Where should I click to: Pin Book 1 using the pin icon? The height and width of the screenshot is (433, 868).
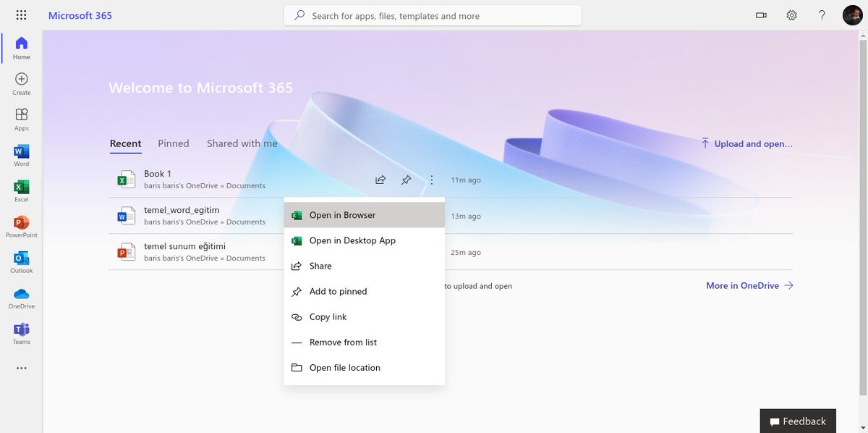(x=406, y=180)
